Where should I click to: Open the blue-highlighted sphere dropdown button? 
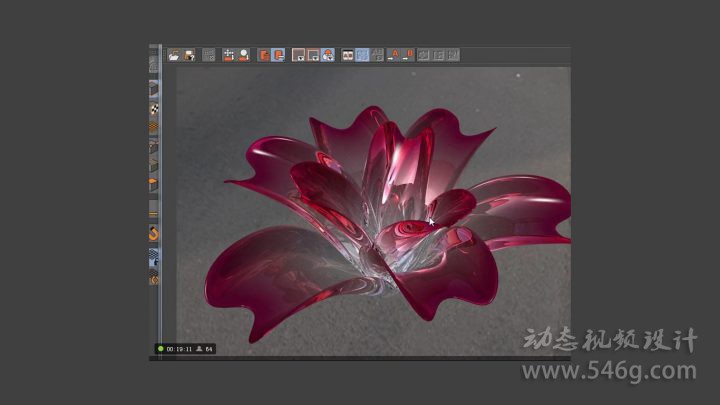pos(327,56)
